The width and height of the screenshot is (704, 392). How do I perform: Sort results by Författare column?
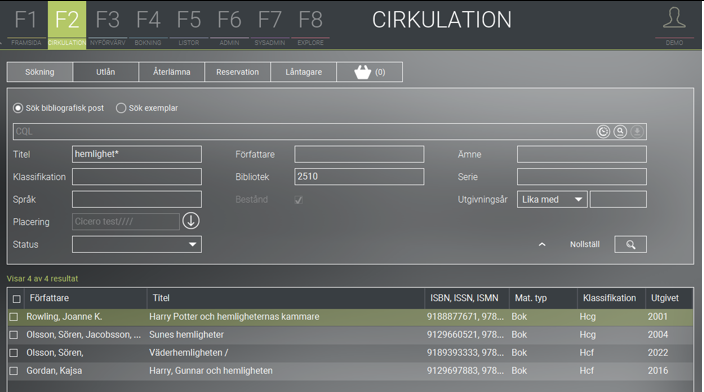tap(49, 298)
